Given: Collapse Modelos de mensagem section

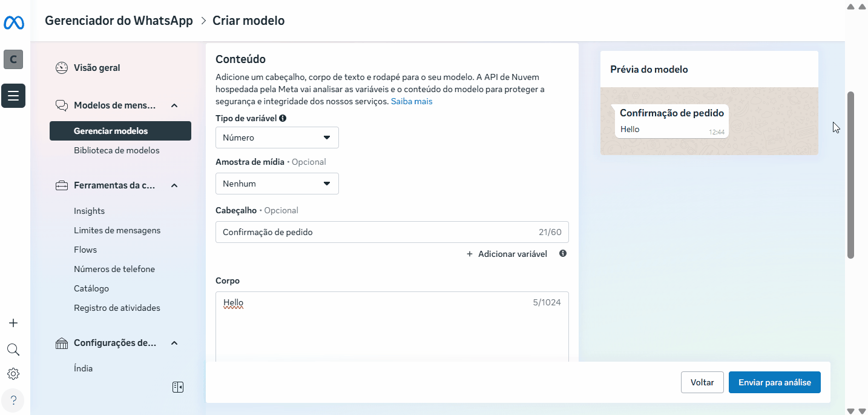Looking at the screenshot, I should pos(174,105).
